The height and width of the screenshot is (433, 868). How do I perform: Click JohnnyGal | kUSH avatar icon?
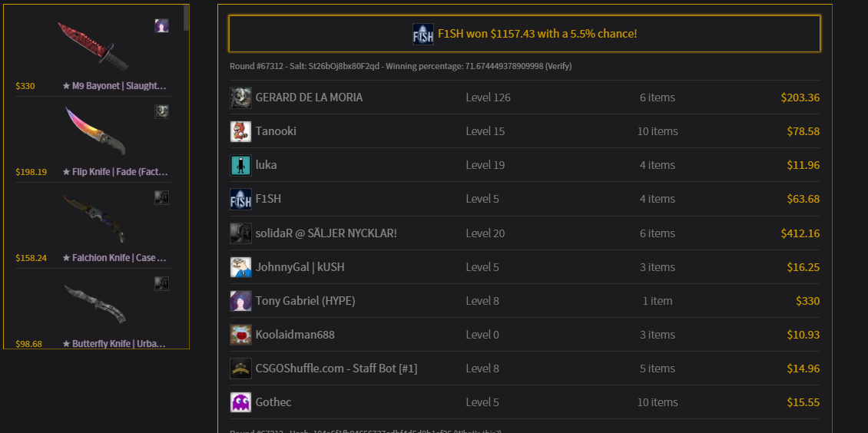(240, 267)
